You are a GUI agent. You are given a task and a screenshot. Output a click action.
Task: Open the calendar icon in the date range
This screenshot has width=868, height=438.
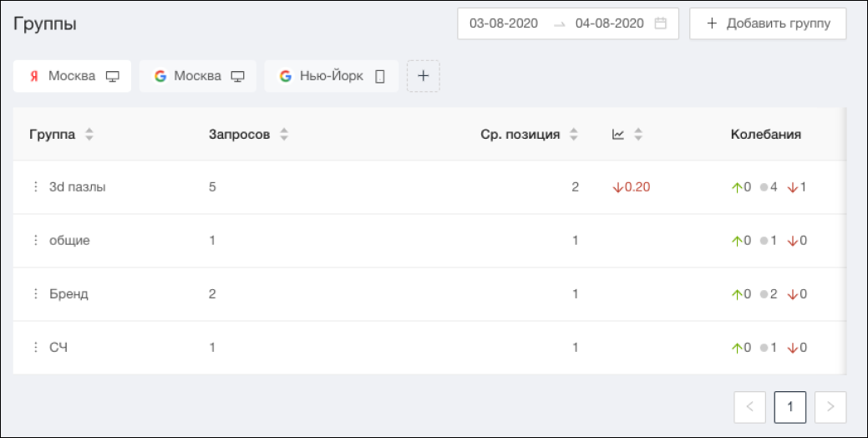tap(660, 23)
